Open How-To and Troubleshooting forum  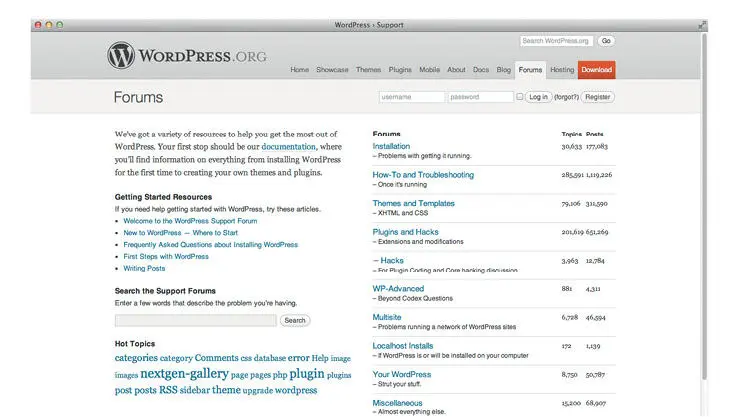(x=423, y=175)
